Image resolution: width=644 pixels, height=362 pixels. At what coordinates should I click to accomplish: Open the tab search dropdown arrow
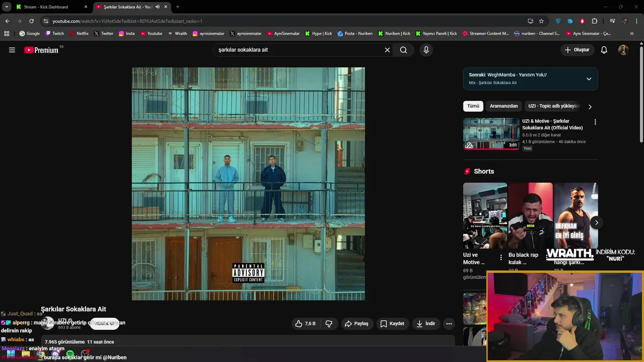(x=7, y=7)
